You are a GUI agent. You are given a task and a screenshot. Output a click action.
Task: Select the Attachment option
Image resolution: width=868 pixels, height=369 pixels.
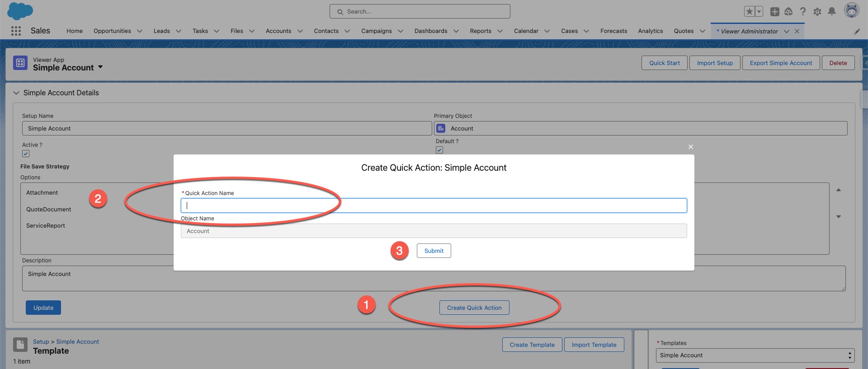point(42,193)
